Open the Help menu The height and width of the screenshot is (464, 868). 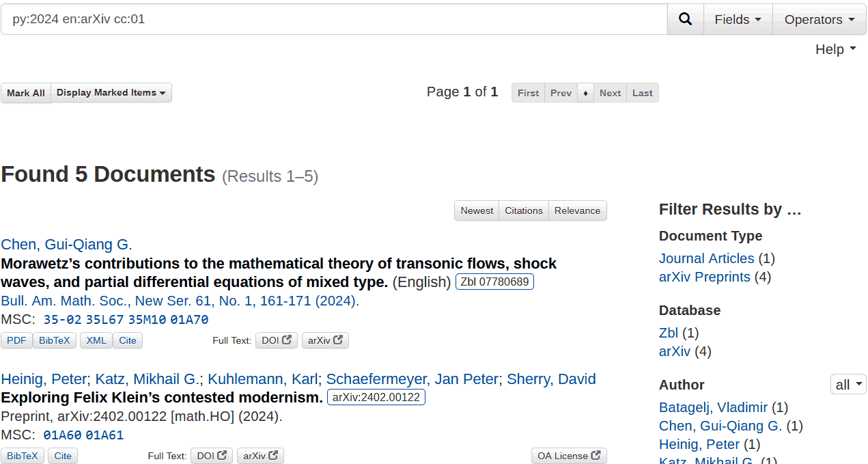835,49
